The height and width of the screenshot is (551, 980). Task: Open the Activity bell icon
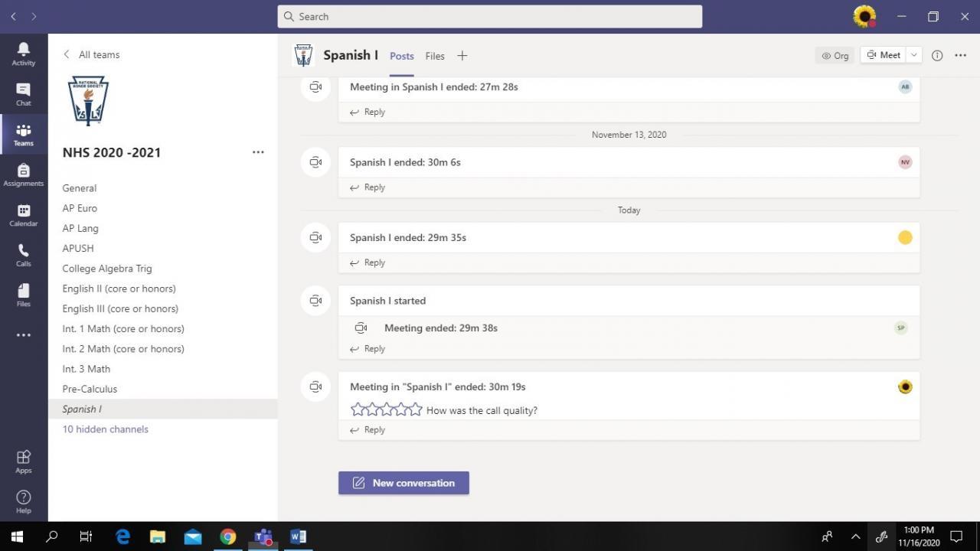click(24, 53)
